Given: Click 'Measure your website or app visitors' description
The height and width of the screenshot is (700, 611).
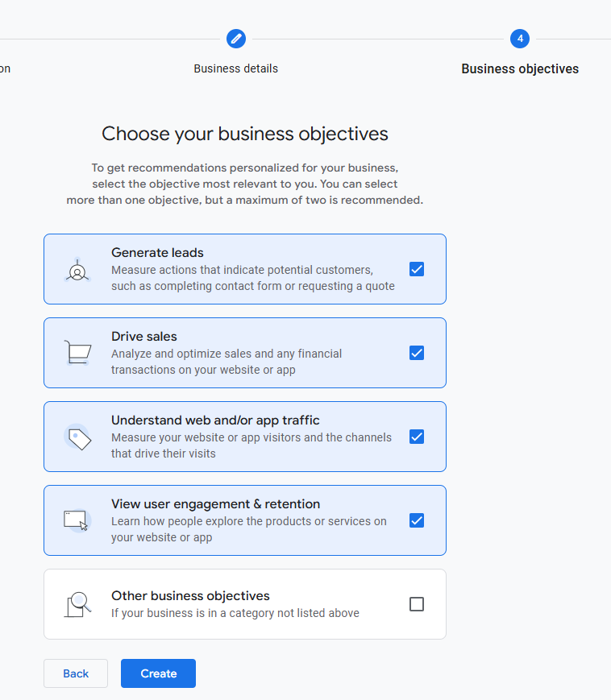Looking at the screenshot, I should coord(251,445).
